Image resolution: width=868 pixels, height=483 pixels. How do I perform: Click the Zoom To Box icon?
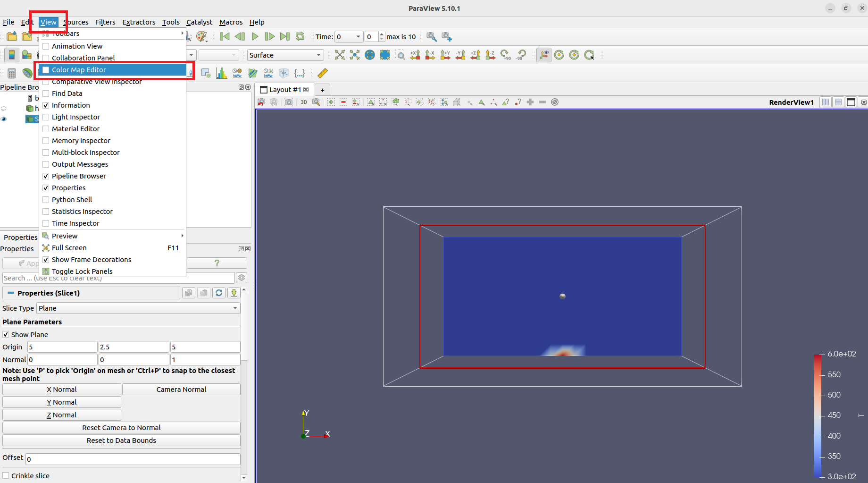[400, 55]
